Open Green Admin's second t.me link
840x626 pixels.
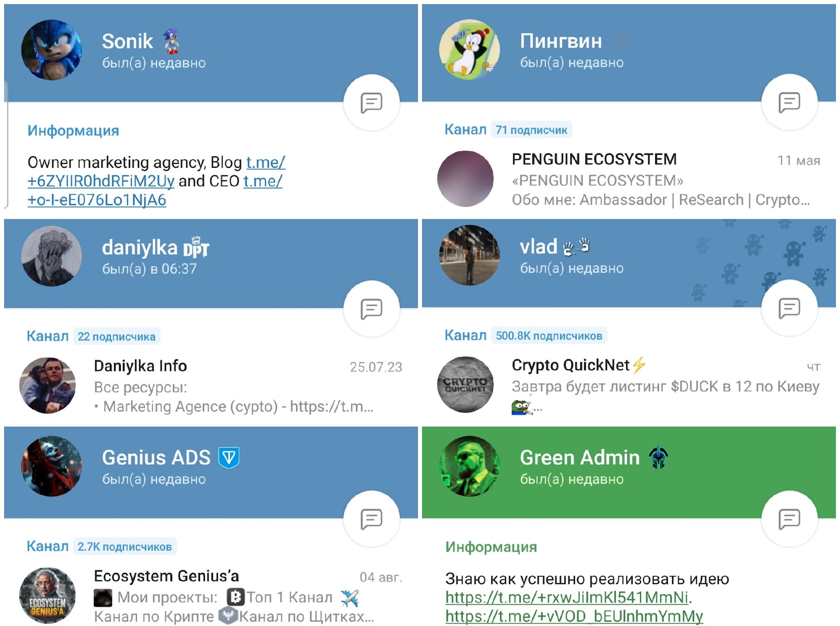pyautogui.click(x=574, y=616)
